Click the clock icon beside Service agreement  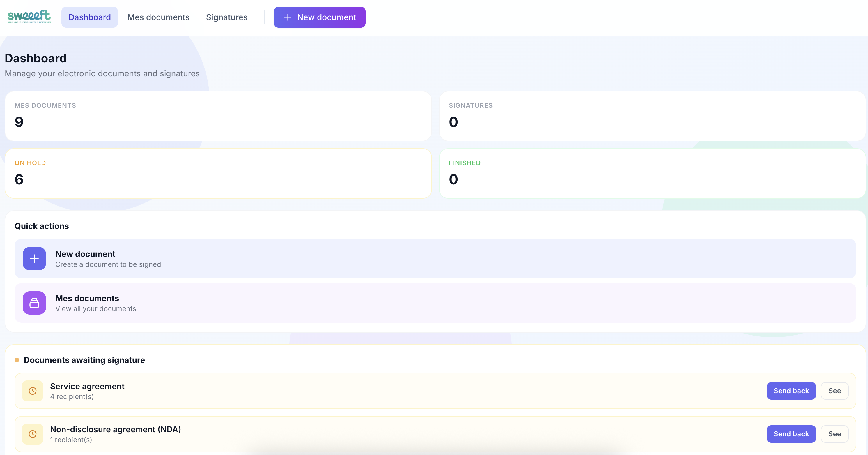click(x=32, y=391)
